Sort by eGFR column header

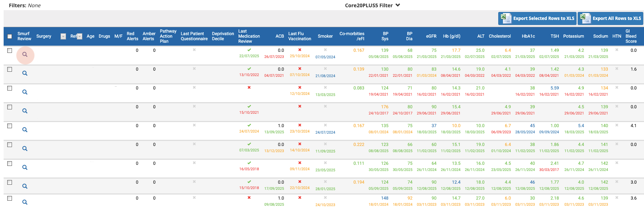[x=431, y=36]
